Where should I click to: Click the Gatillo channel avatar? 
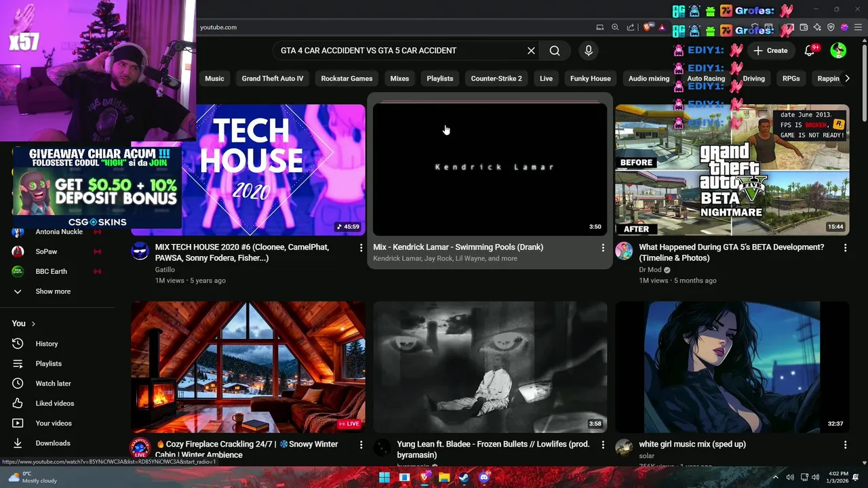(x=140, y=251)
